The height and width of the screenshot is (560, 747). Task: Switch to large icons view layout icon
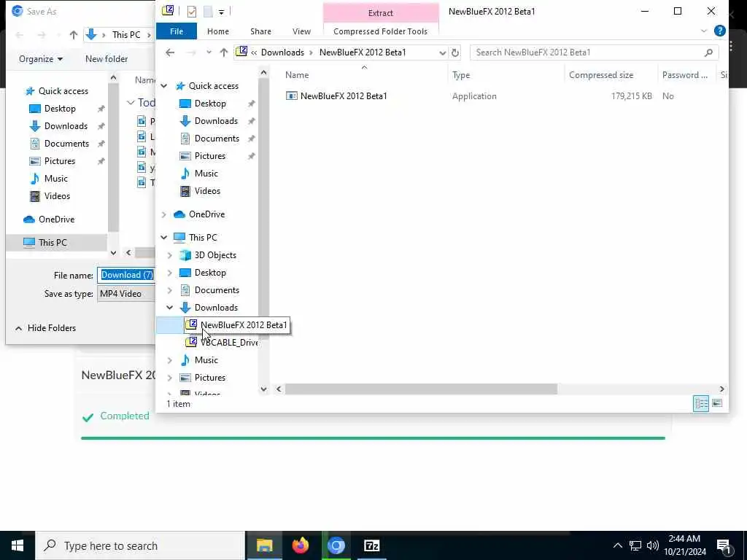717,404
